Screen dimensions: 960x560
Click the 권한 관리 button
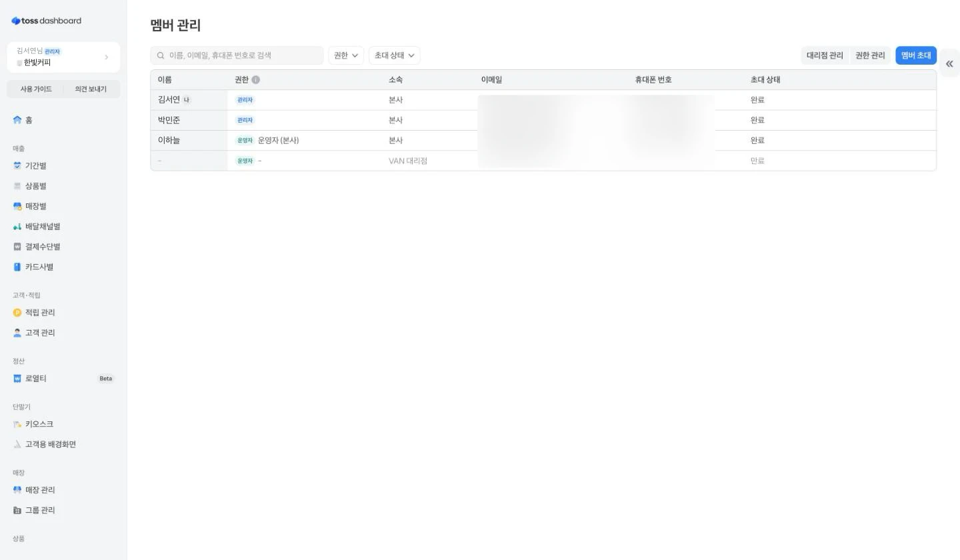[x=870, y=55]
